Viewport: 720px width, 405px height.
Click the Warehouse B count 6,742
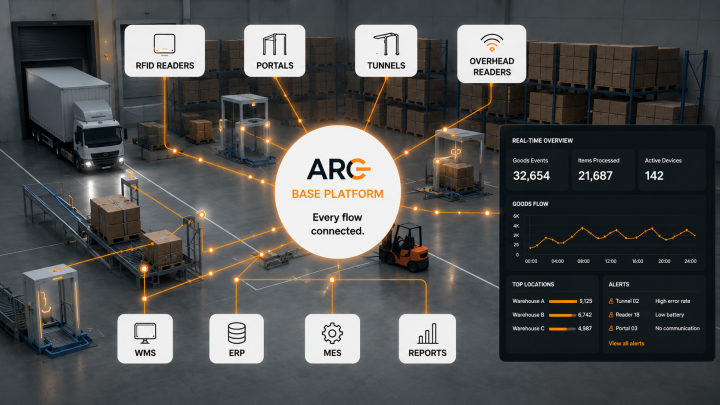[x=585, y=315]
